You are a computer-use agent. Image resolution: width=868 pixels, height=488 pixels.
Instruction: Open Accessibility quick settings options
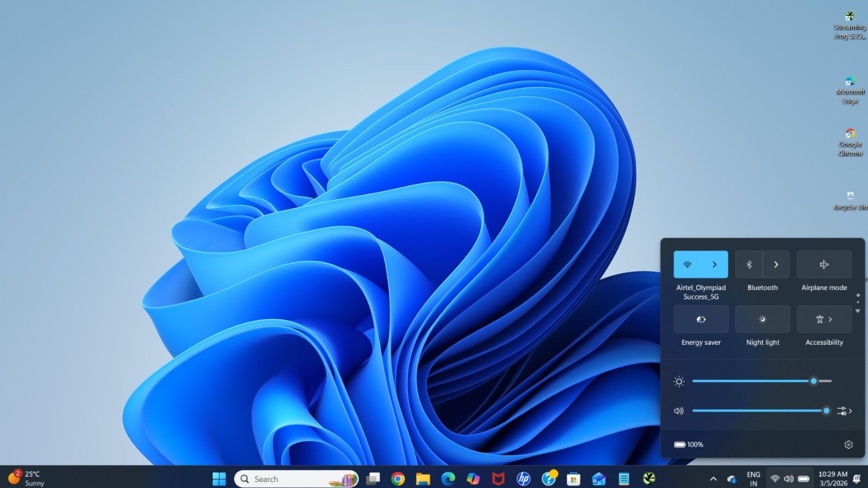(824, 319)
